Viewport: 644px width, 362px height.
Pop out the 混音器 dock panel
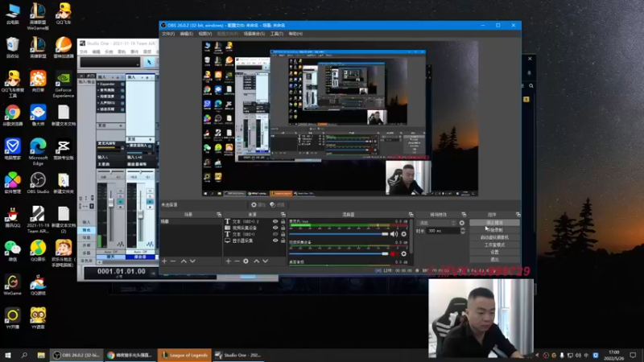(411, 215)
